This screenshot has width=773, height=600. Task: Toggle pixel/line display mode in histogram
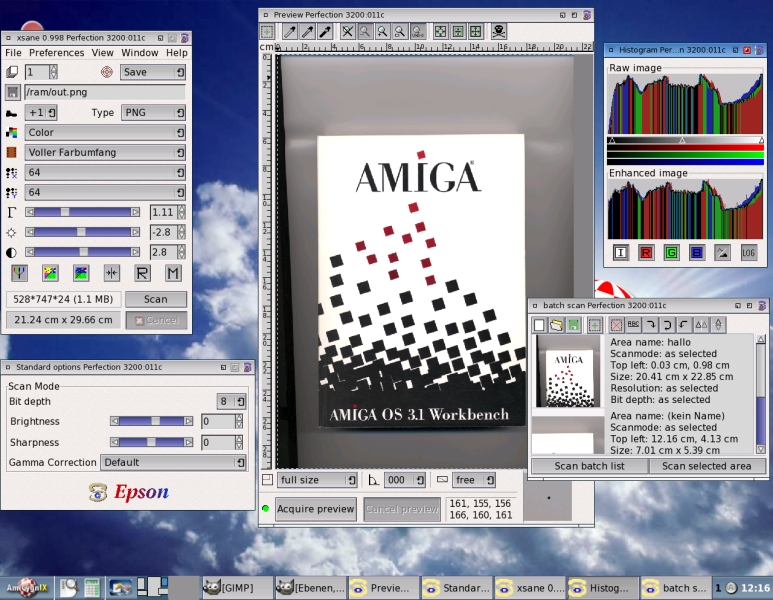(x=722, y=253)
